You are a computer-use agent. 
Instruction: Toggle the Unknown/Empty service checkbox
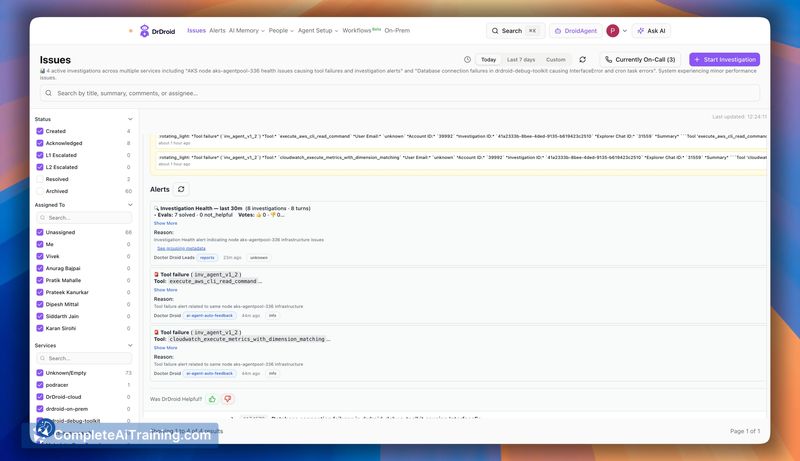40,373
